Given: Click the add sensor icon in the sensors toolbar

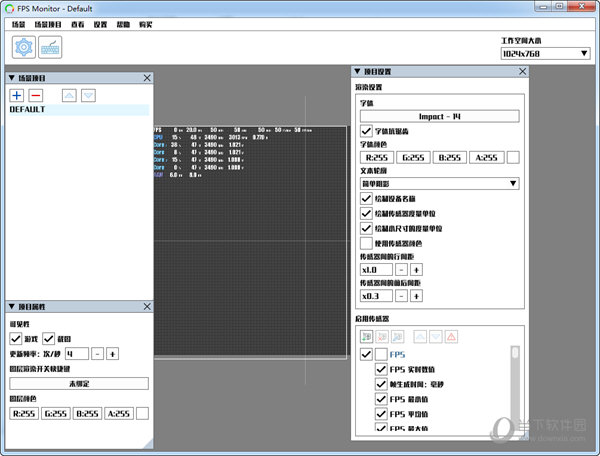Looking at the screenshot, I should pos(367,337).
